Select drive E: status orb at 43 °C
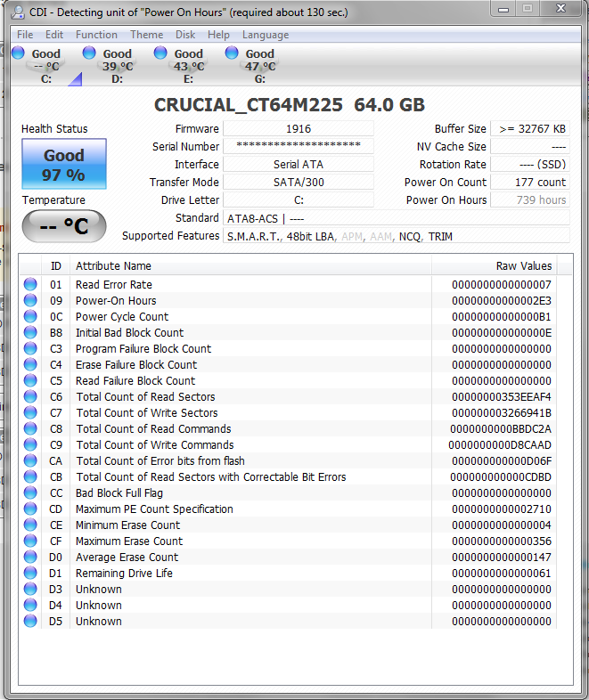The width and height of the screenshot is (589, 700). (160, 53)
